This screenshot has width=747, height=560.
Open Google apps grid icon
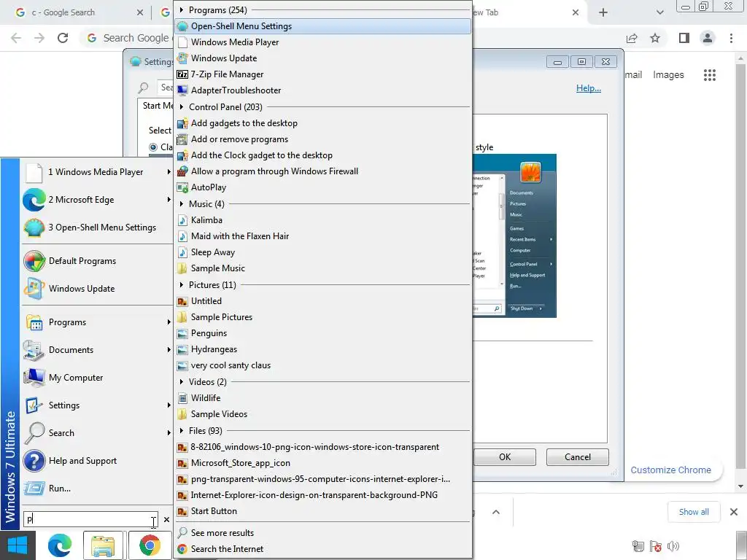click(x=709, y=75)
